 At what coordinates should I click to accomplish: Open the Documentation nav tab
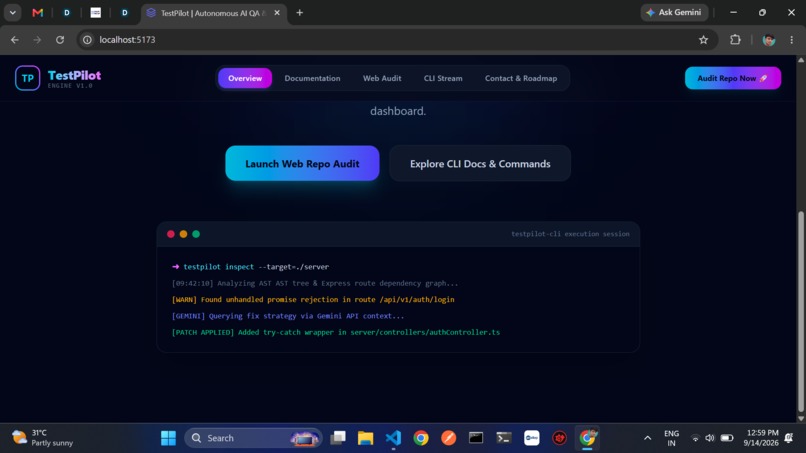[312, 78]
